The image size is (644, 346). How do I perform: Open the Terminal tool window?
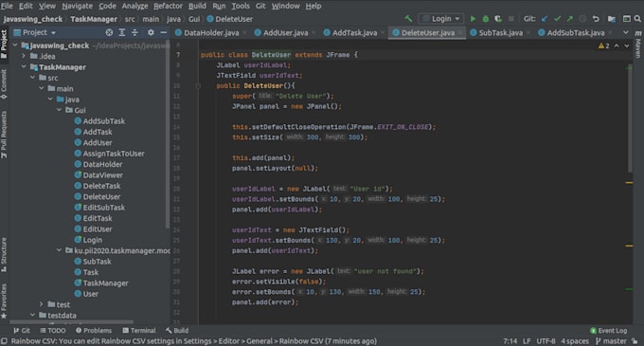coord(139,331)
